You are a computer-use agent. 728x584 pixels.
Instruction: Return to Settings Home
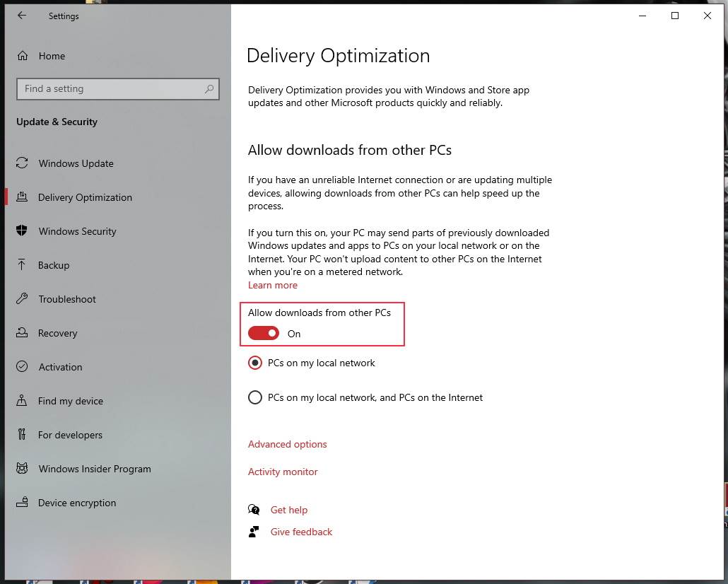pyautogui.click(x=51, y=56)
